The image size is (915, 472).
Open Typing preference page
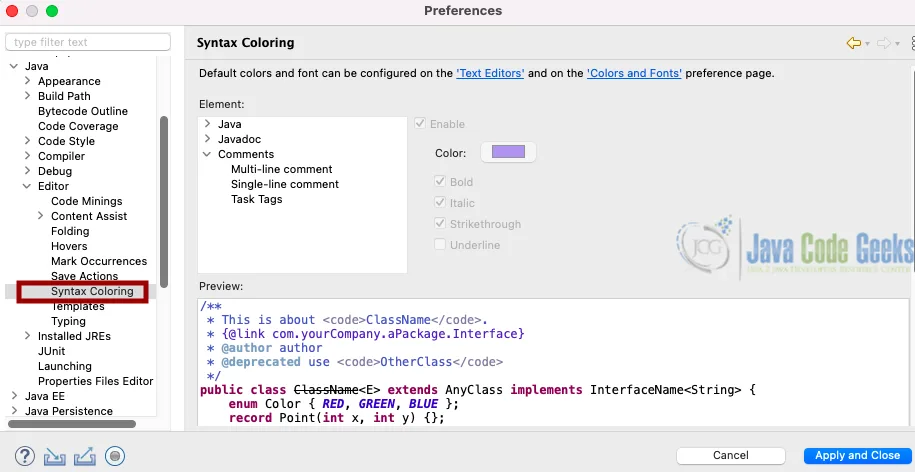(x=68, y=321)
